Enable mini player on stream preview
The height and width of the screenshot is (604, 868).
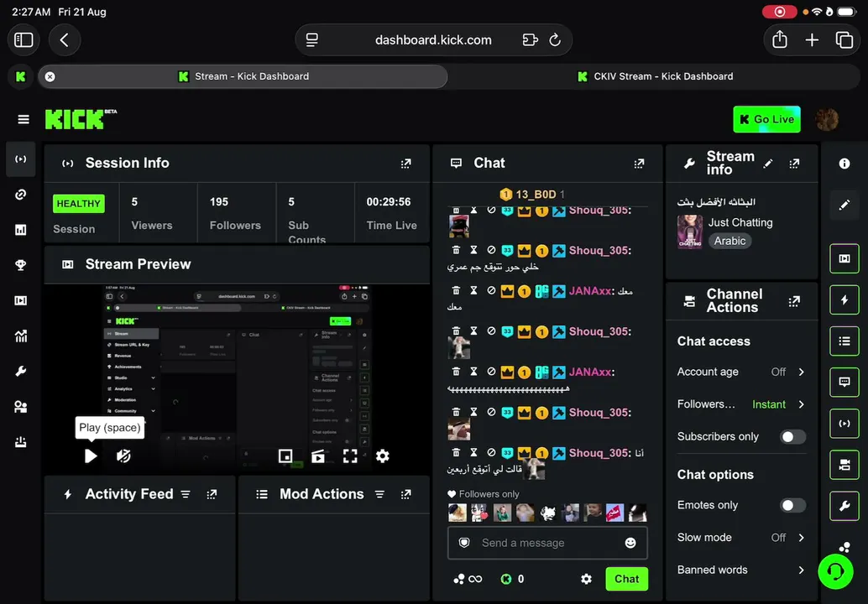pyautogui.click(x=285, y=456)
